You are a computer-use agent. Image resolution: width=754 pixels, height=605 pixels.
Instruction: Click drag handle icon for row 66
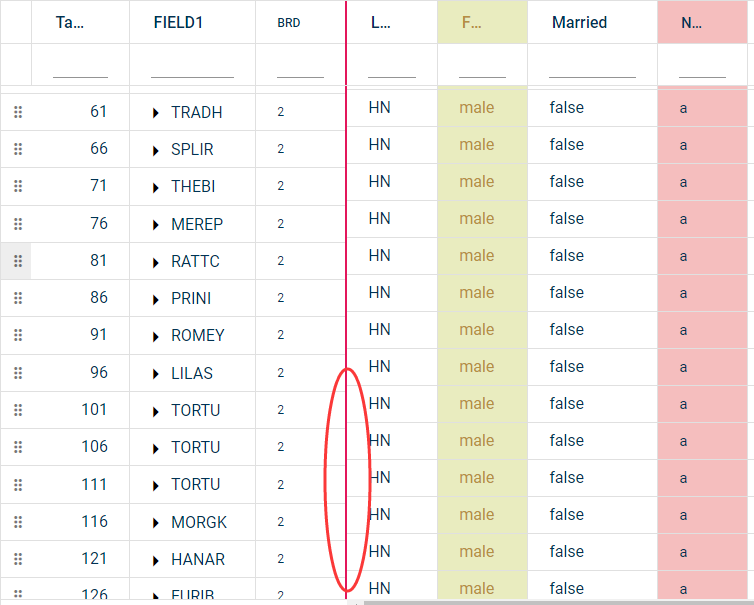[17, 149]
